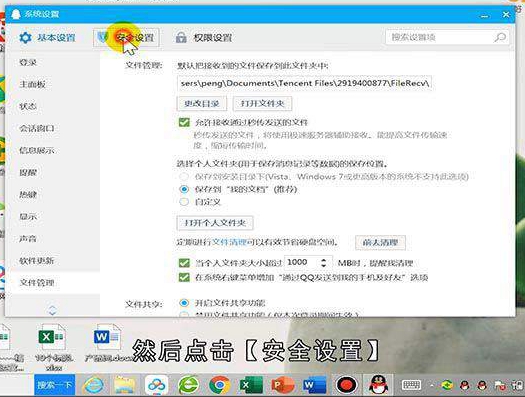Screen dimensions: 525x397
Task: Open File Explorer folder from the taskbar
Action: click(125, 386)
